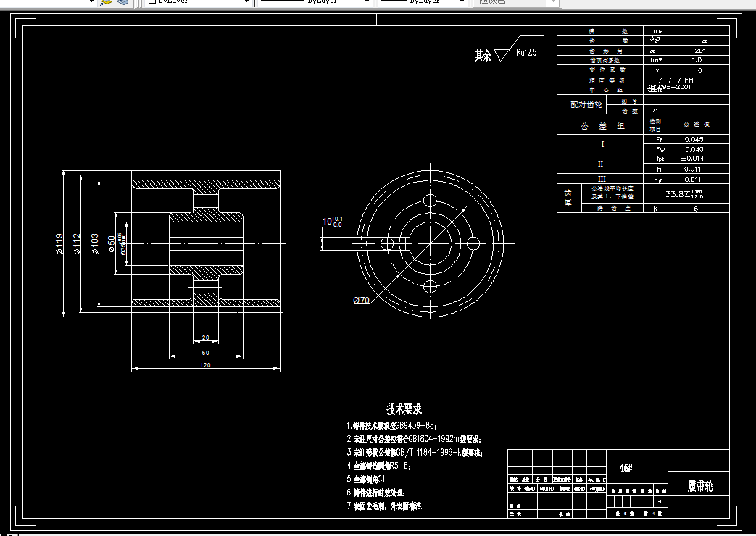
Task: Select the tolerance group II cell
Action: click(601, 164)
